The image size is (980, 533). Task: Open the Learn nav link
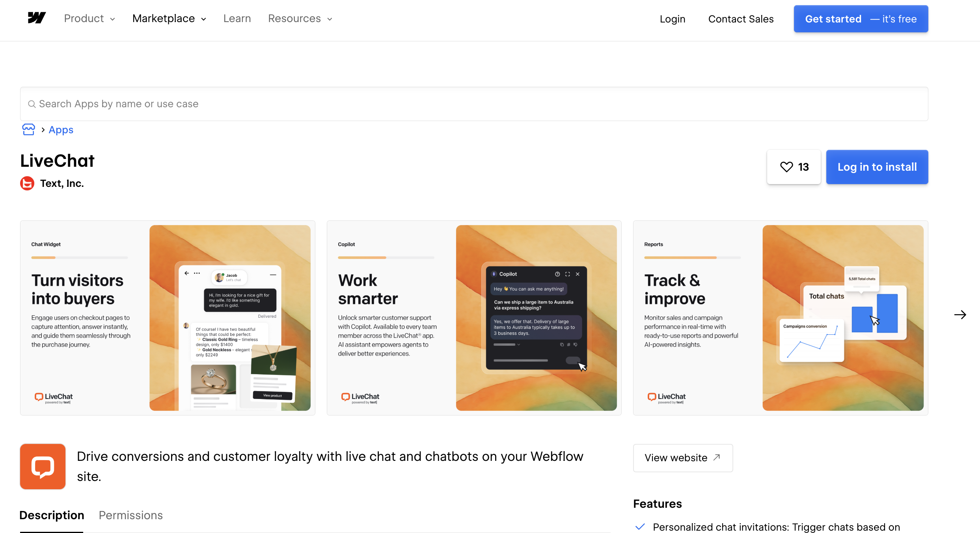point(237,19)
